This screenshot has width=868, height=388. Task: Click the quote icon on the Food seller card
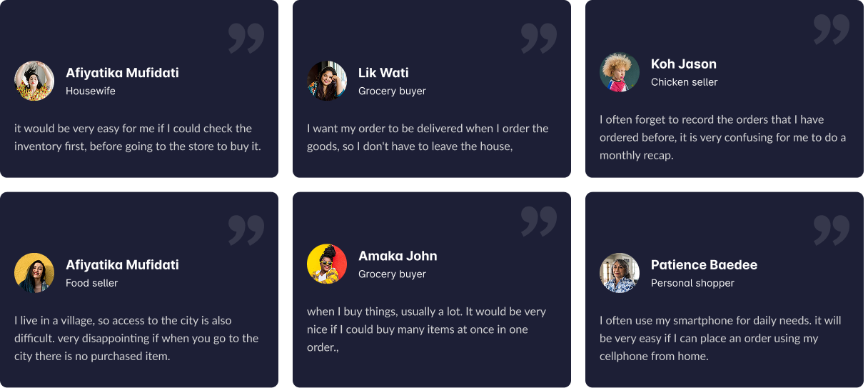(x=246, y=230)
